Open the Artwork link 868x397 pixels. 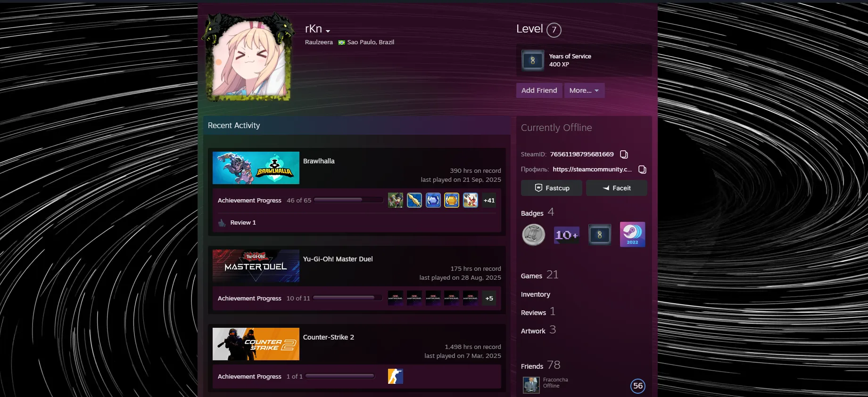click(533, 331)
